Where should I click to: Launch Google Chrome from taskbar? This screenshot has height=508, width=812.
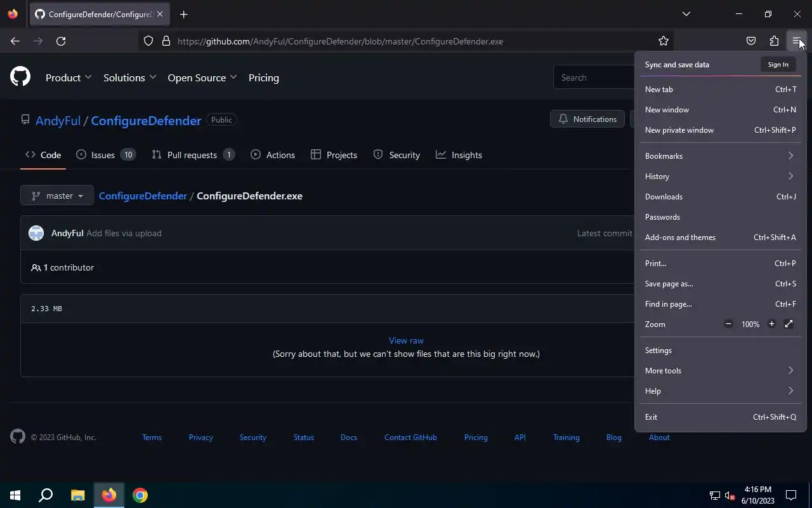pyautogui.click(x=140, y=495)
